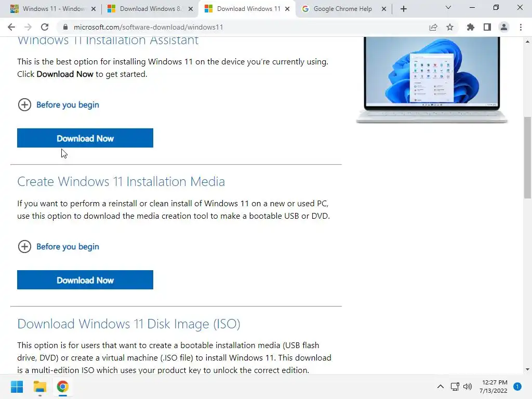Click Download Now for Installation Media
The width and height of the screenshot is (532, 399).
pos(85,280)
